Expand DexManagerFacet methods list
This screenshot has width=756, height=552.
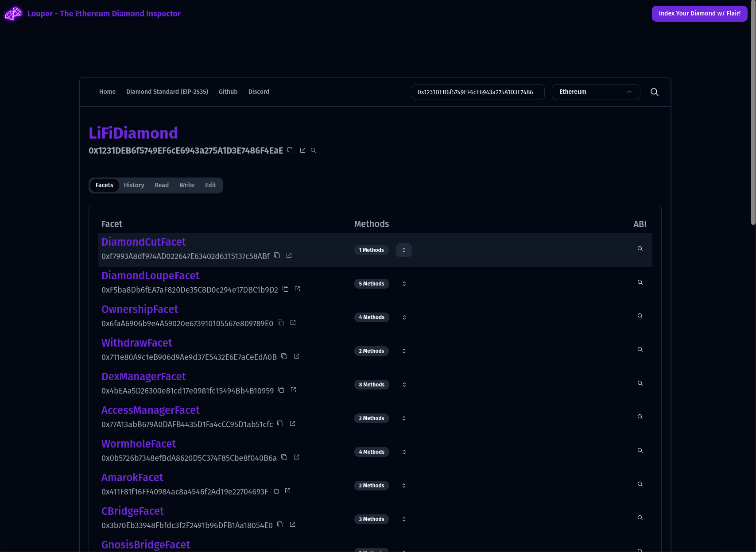404,385
